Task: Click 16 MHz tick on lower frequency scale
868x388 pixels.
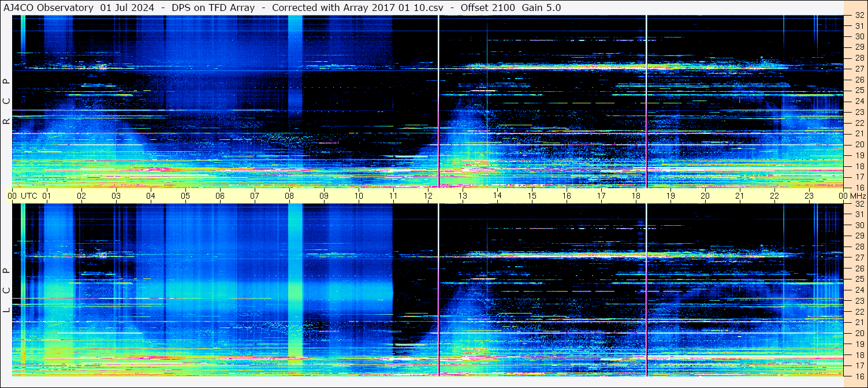Action: coord(859,376)
